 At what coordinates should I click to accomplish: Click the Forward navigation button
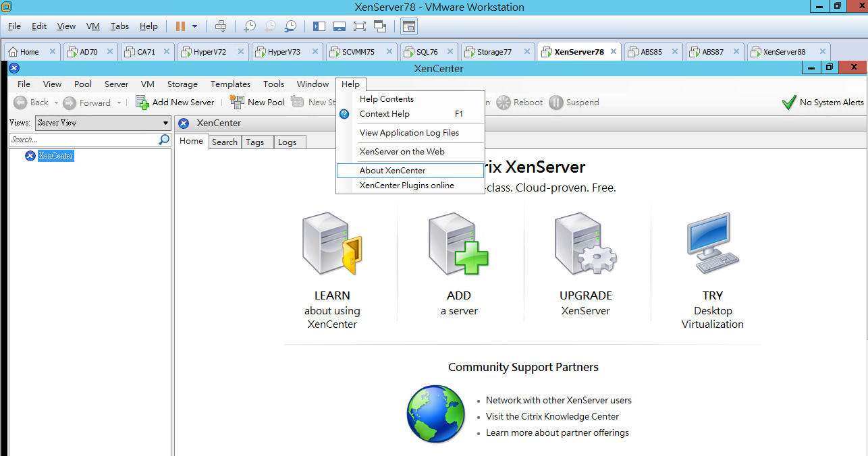pyautogui.click(x=86, y=103)
